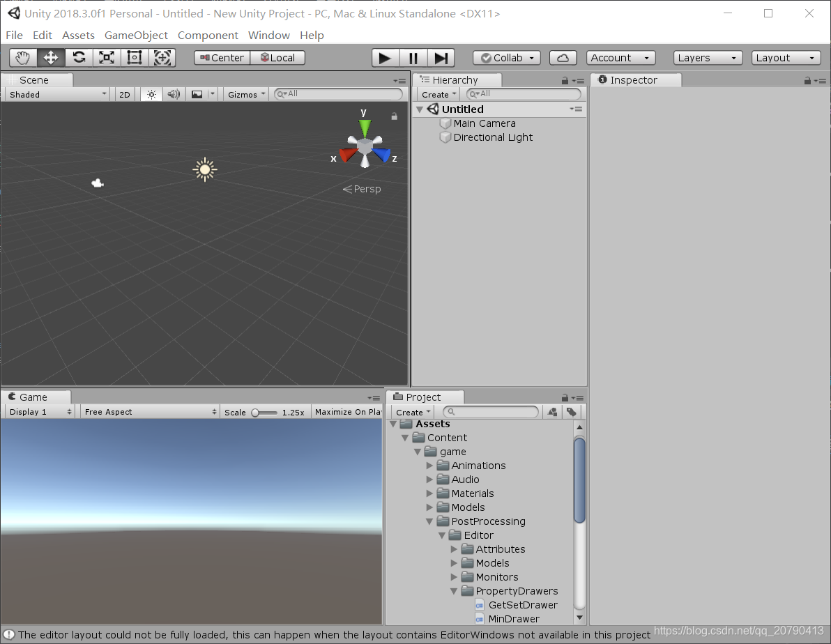Click search by type icon in Project

click(x=552, y=412)
